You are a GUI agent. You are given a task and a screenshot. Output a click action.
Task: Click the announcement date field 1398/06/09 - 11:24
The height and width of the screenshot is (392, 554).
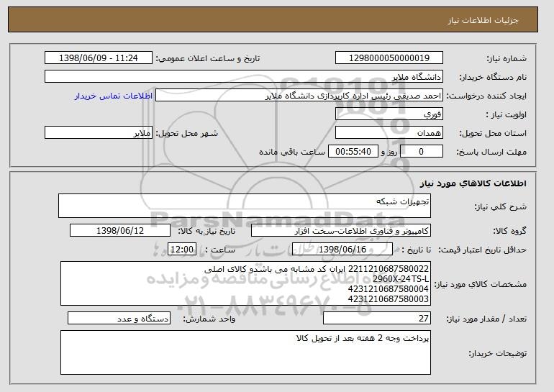tap(99, 58)
